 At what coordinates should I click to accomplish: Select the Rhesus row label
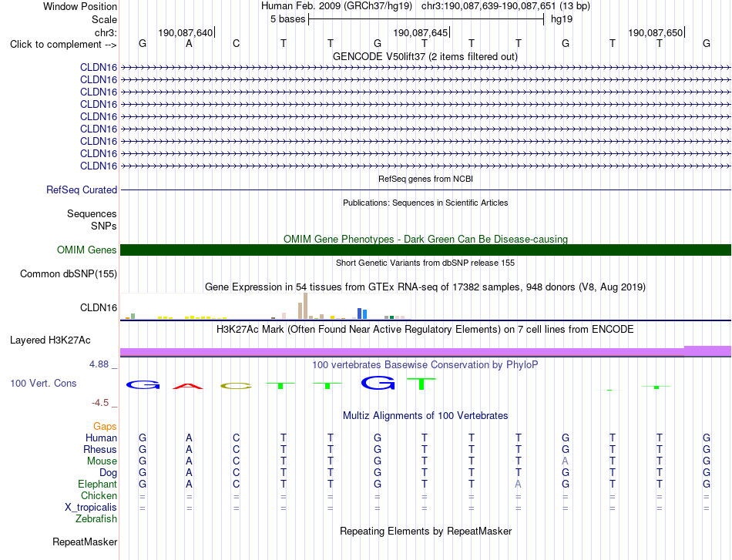(x=100, y=449)
